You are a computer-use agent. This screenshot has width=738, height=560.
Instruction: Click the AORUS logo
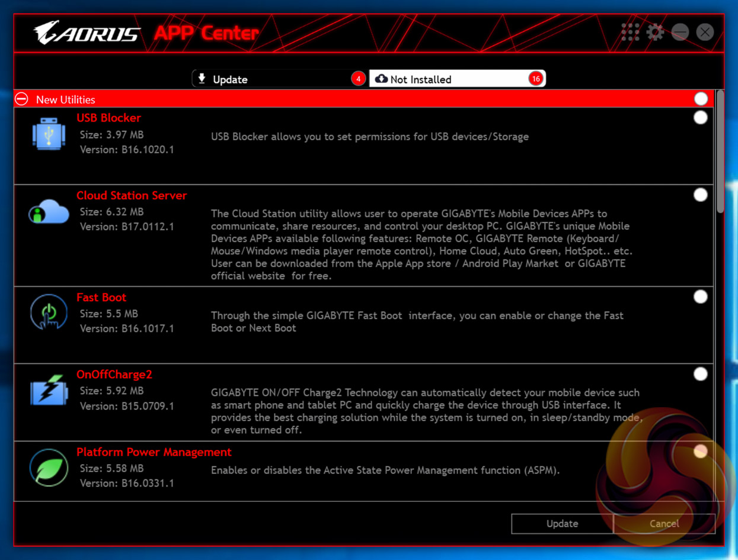[x=87, y=33]
